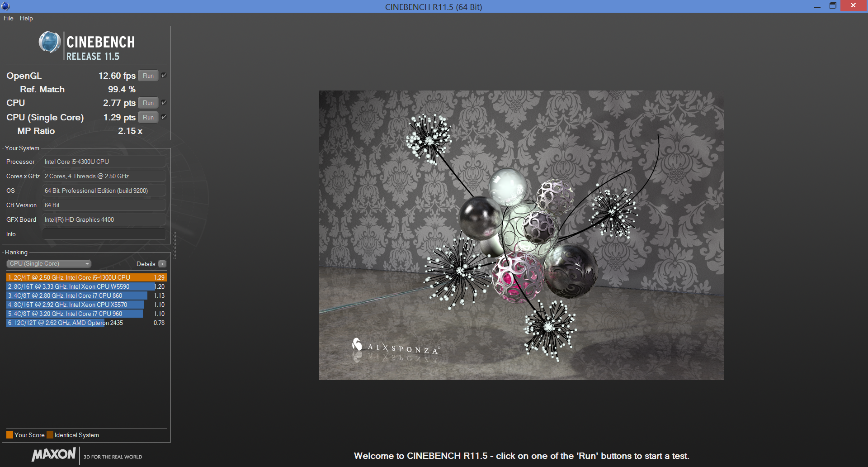Open the CPU (Single Core) ranking dropdown
Image resolution: width=868 pixels, height=467 pixels.
point(49,264)
